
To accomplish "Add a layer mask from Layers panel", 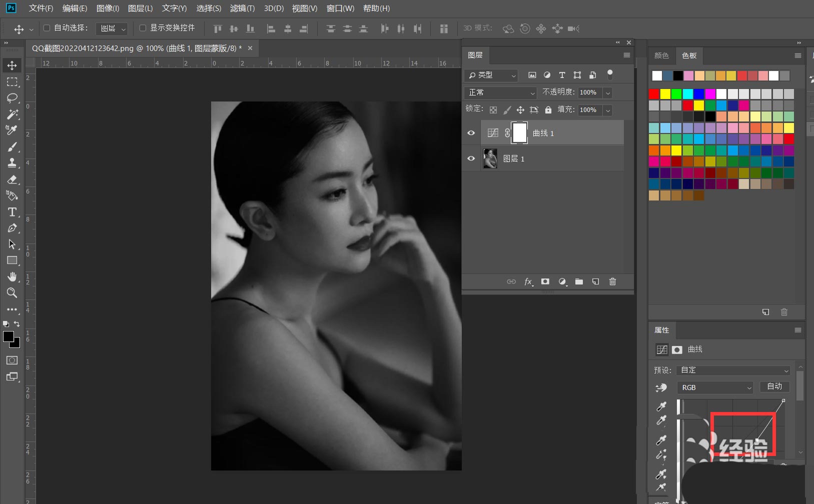I will 545,281.
